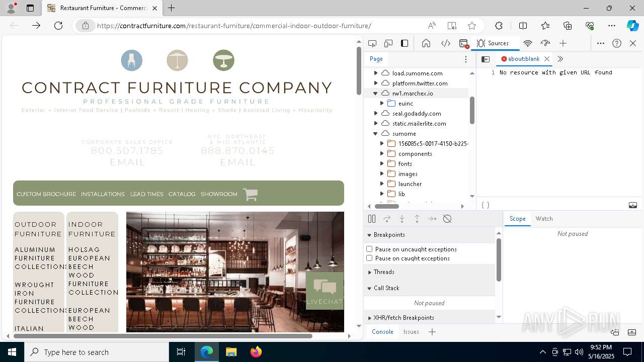Screen dimensions: 644x362
Task: Select the launcher folder in tree
Action: (410, 184)
